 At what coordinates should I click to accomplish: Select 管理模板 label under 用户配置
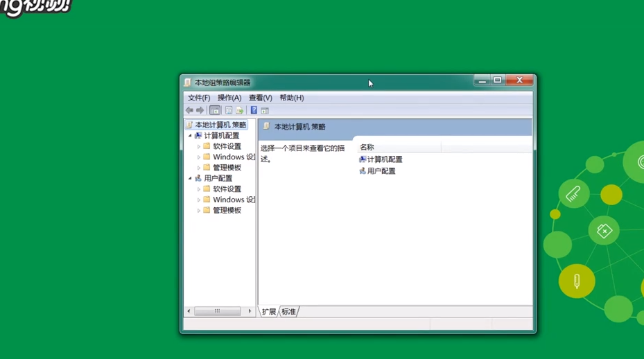(227, 210)
